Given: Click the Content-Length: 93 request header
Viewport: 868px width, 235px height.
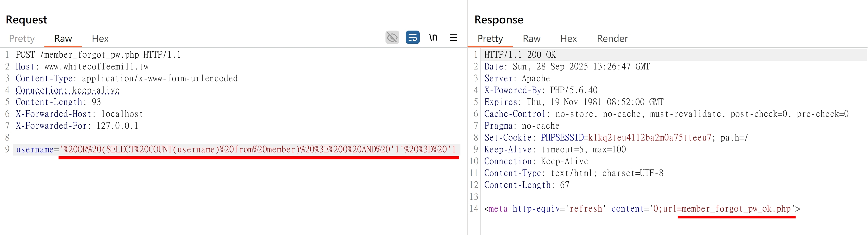Looking at the screenshot, I should 58,102.
